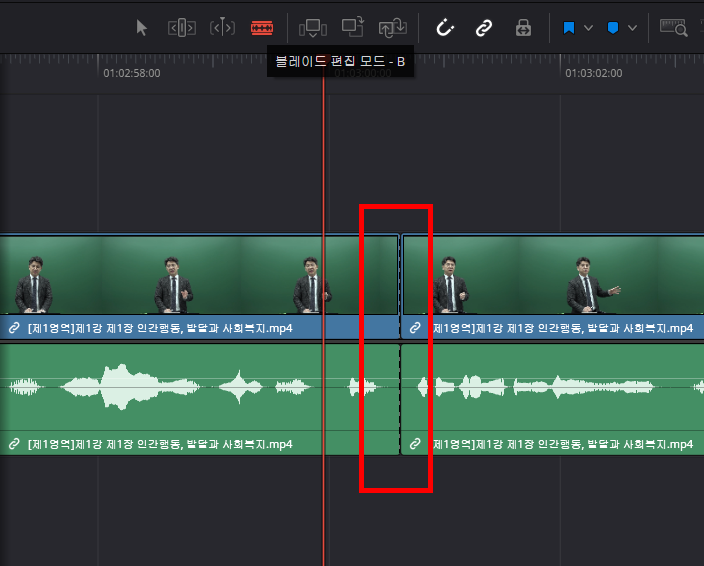This screenshot has width=704, height=566.
Task: Click the 01:02:58:00 mark on timeline ruler
Action: click(132, 73)
